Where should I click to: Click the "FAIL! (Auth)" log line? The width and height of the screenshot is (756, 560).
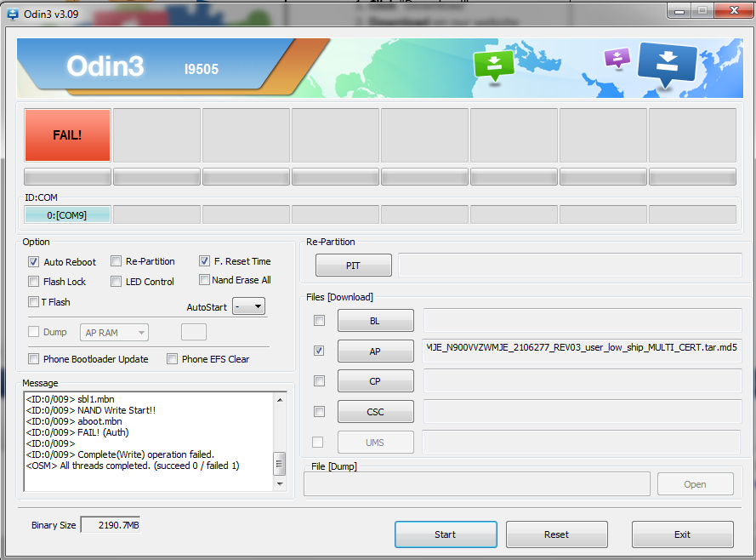[x=77, y=432]
